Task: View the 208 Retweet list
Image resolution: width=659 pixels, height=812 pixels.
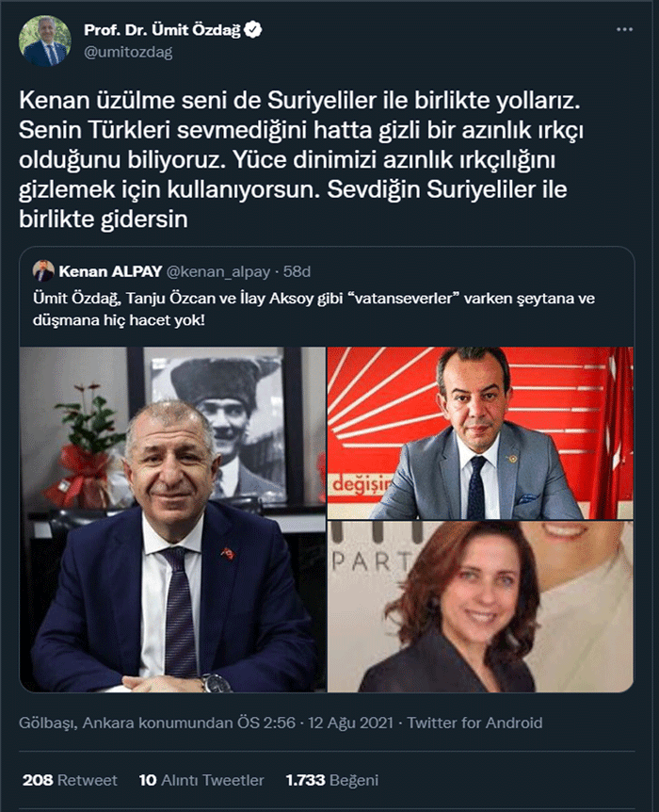Action: click(x=70, y=780)
